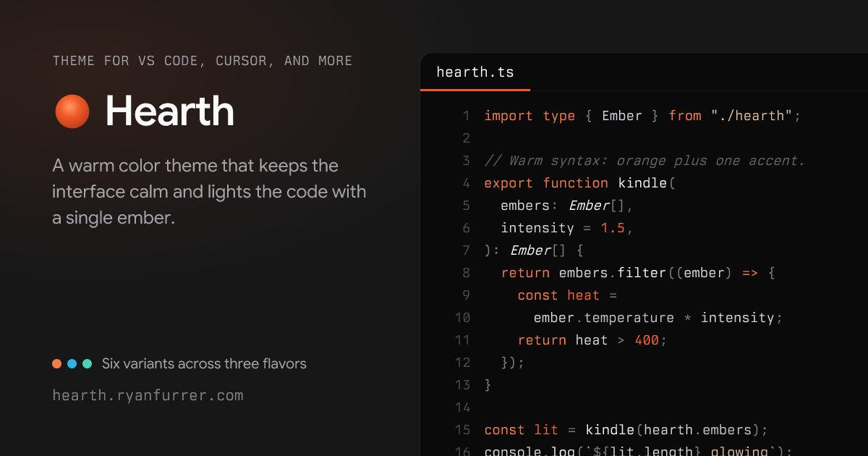Click 'const heat =' on line 9

pos(567,295)
